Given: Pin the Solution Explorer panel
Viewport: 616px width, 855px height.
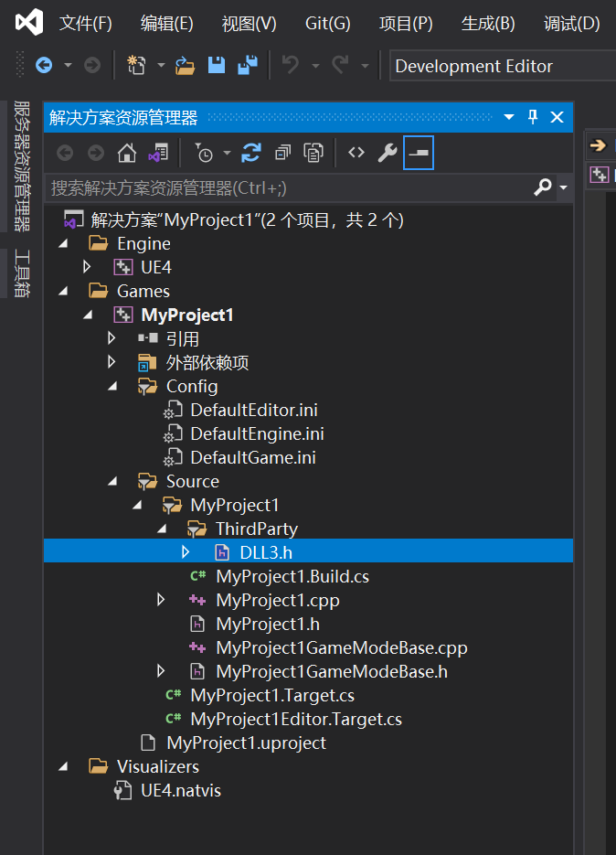Looking at the screenshot, I should (x=533, y=117).
